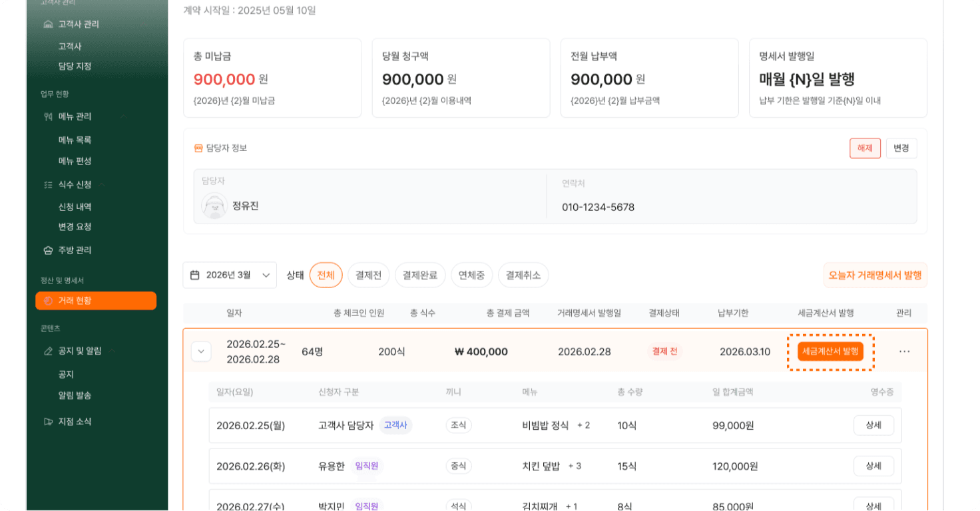Click the 메뉴 관리 fork-and-knife icon
This screenshot has width=980, height=511.
coord(48,117)
